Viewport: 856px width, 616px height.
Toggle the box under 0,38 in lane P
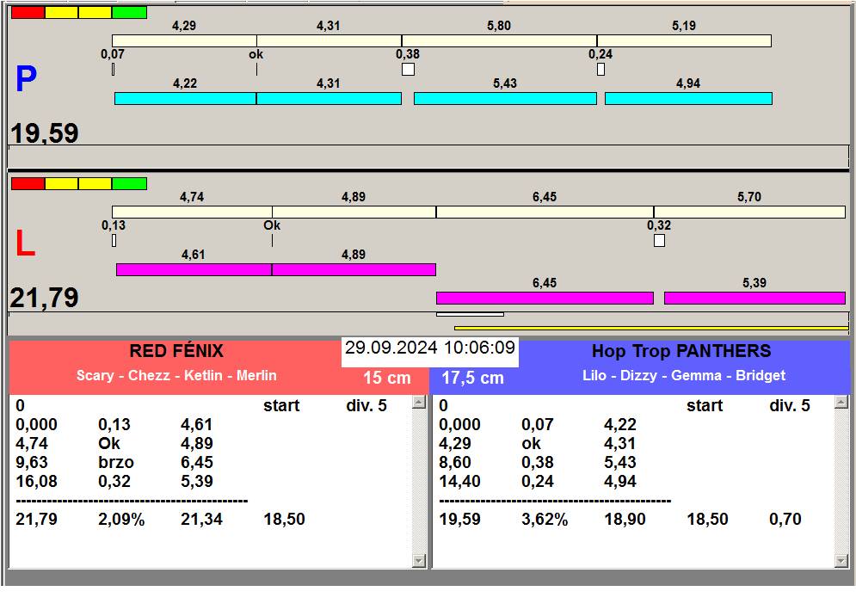(x=408, y=70)
